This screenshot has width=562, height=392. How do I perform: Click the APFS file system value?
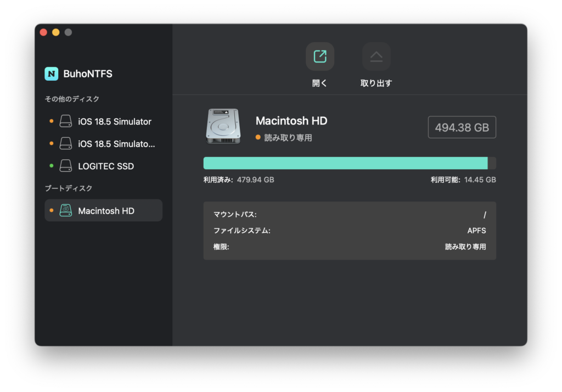[x=476, y=231]
